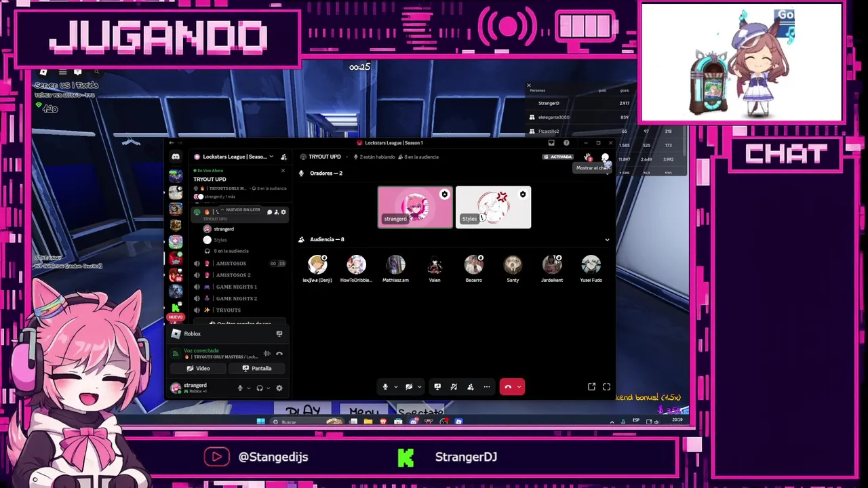Click the ACTIVADA status badge
The image size is (868, 488).
[x=558, y=157]
